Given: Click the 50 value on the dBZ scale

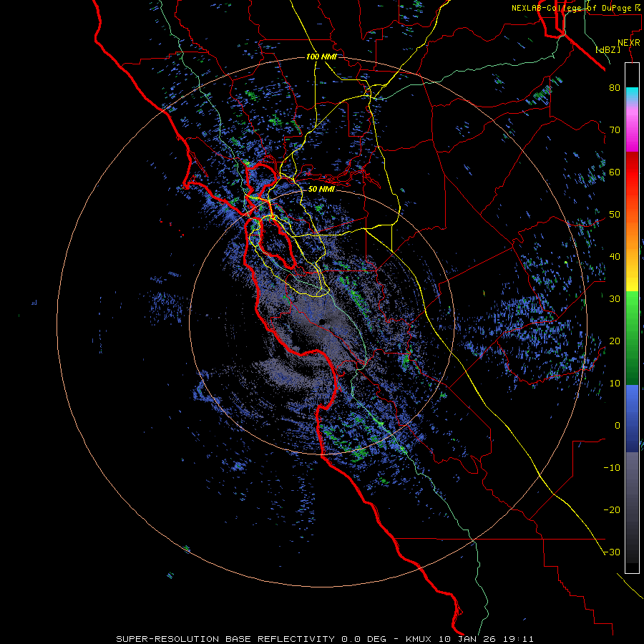Looking at the screenshot, I should click(x=615, y=215).
